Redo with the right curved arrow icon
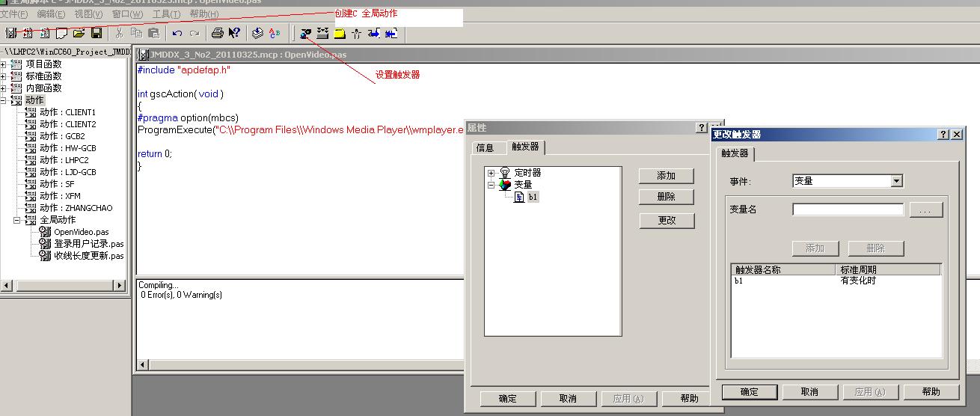980x416 pixels. [195, 33]
